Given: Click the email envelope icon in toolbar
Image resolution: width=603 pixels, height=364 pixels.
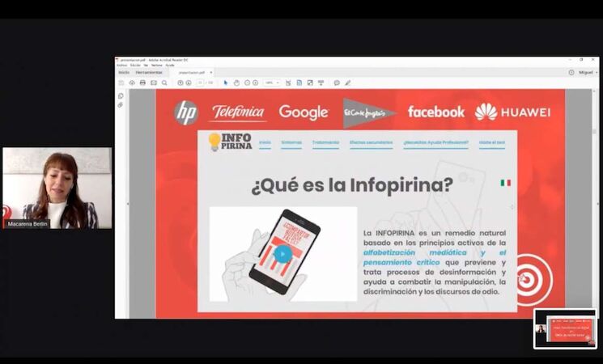Looking at the screenshot, I should [x=153, y=83].
